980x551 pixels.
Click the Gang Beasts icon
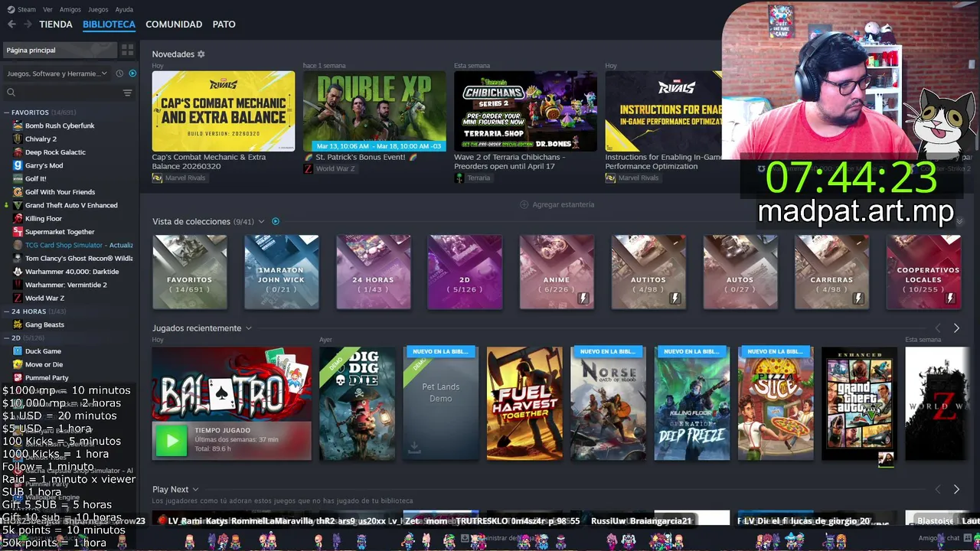point(18,324)
